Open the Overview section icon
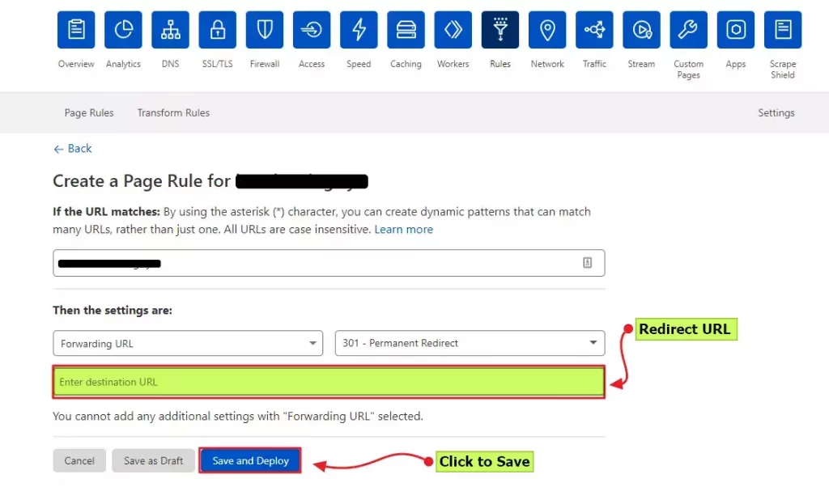The width and height of the screenshot is (829, 504). click(x=76, y=30)
